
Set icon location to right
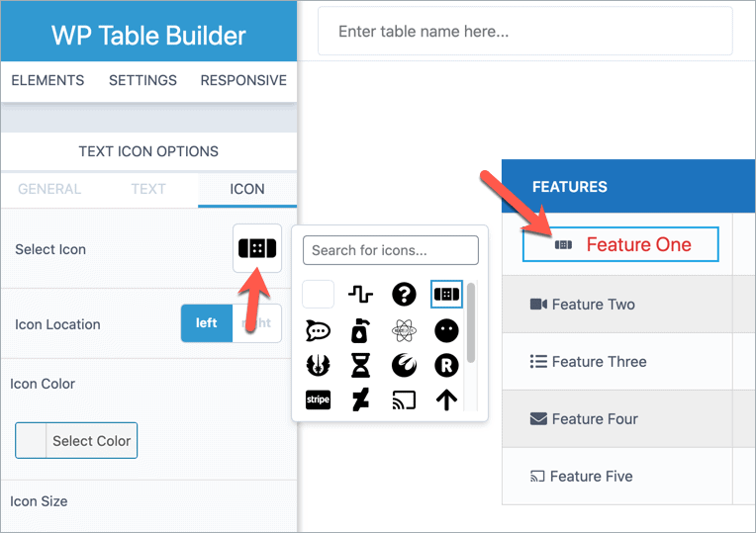click(x=256, y=323)
